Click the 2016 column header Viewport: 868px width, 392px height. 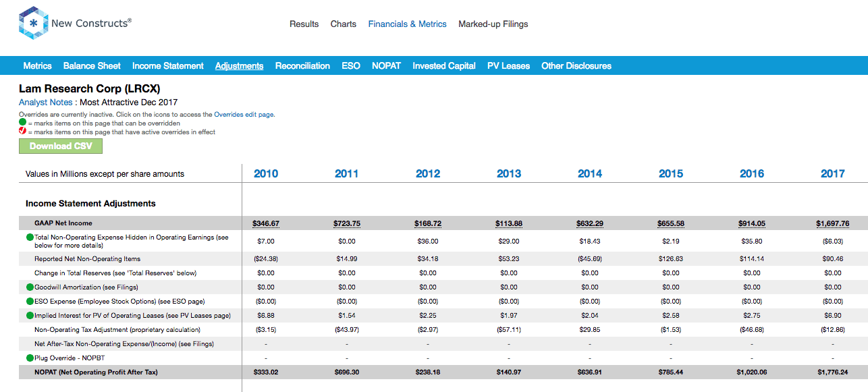752,173
